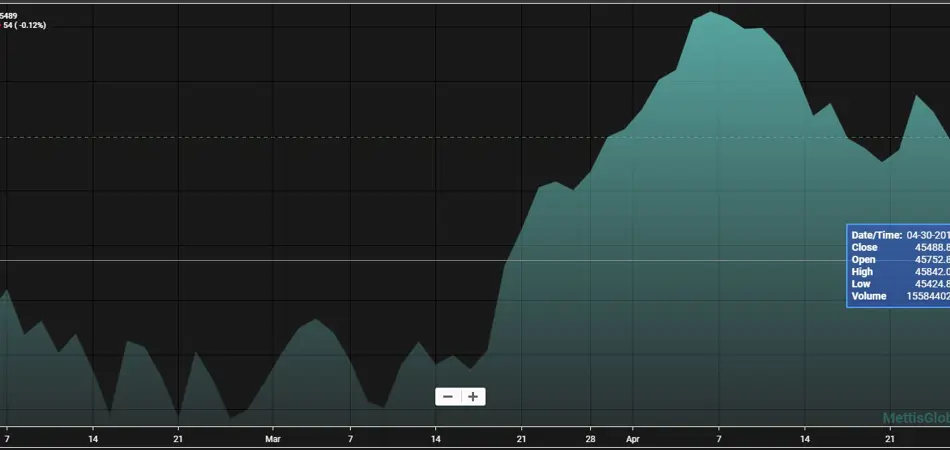Click the minus zoom-out button
The height and width of the screenshot is (450, 950).
448,397
